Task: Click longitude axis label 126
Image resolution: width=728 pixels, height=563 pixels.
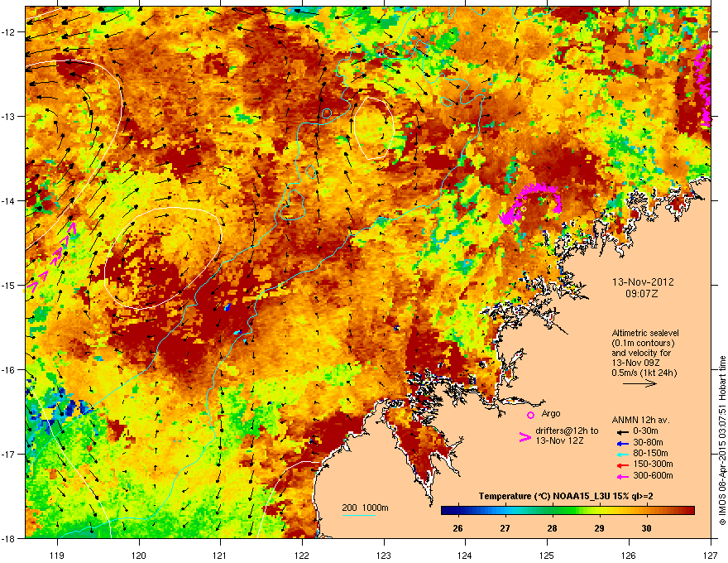Action: click(629, 556)
